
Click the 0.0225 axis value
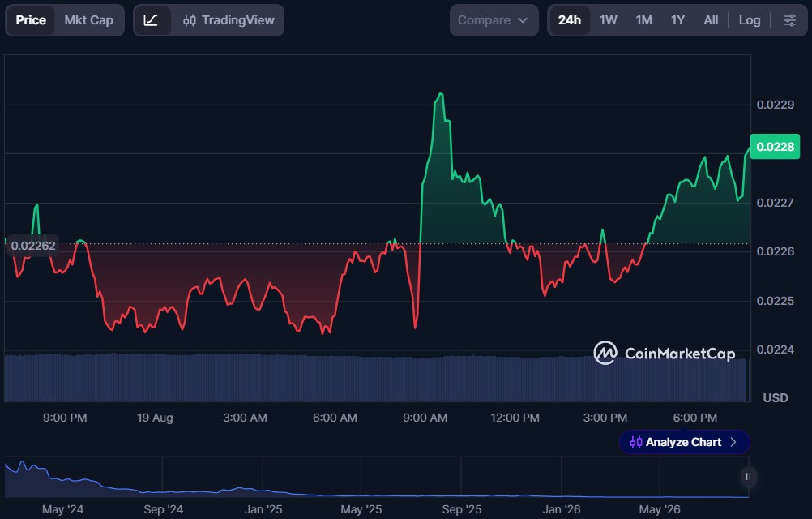(775, 301)
